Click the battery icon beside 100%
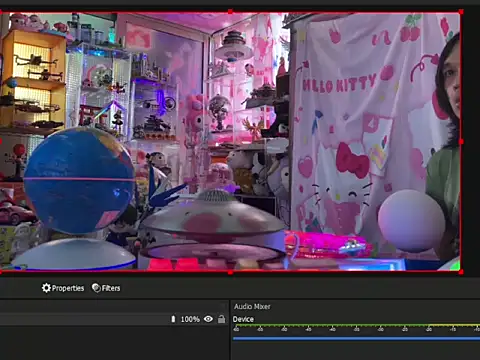480x360 pixels. [173, 319]
